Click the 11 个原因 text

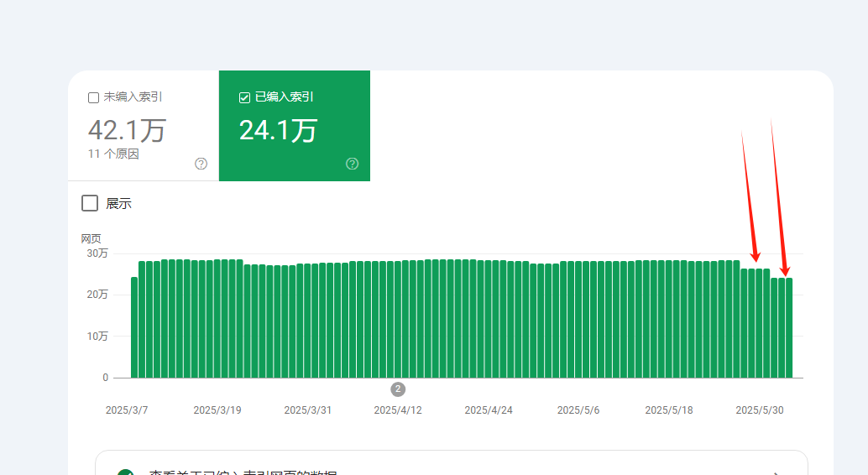point(113,154)
